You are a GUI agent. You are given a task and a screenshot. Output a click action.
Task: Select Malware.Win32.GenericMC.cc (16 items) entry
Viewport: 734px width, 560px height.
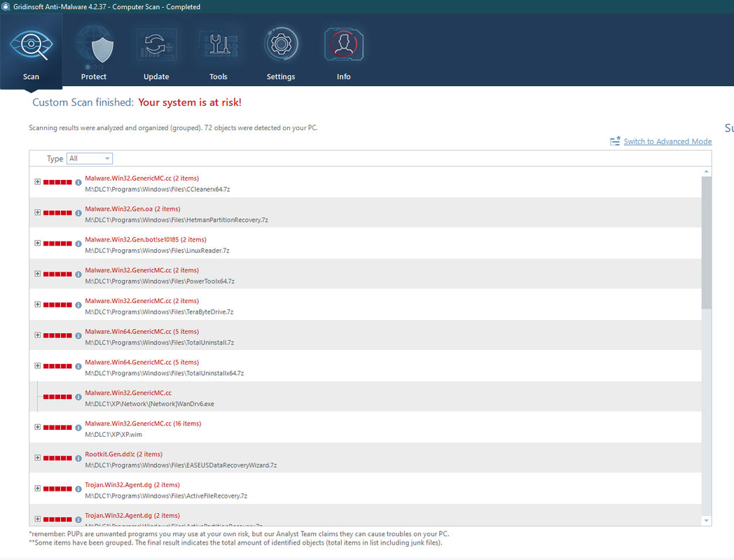click(143, 423)
